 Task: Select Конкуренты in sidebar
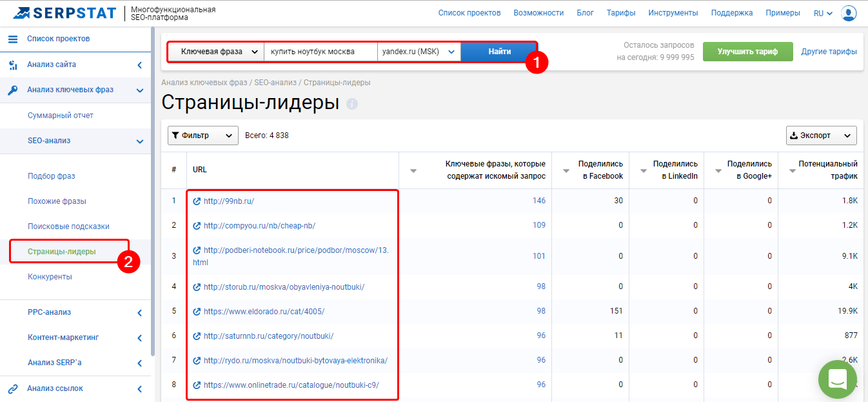pyautogui.click(x=50, y=277)
